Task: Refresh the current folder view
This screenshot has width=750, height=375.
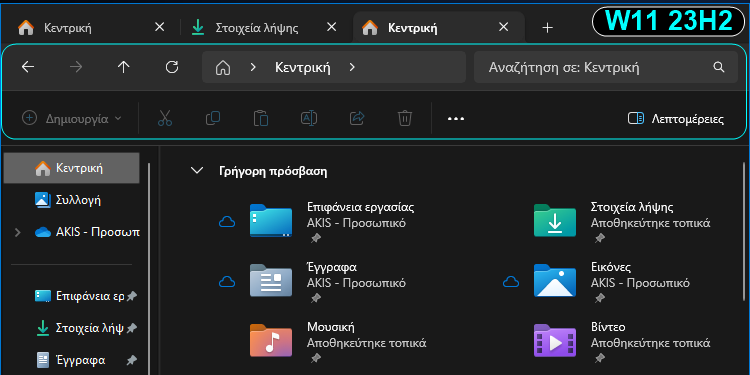Action: click(x=172, y=67)
